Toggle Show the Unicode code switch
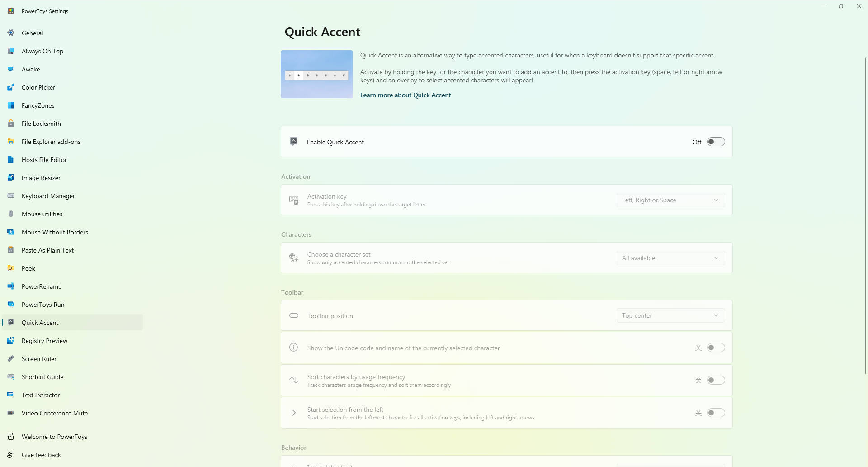868x467 pixels. point(716,348)
